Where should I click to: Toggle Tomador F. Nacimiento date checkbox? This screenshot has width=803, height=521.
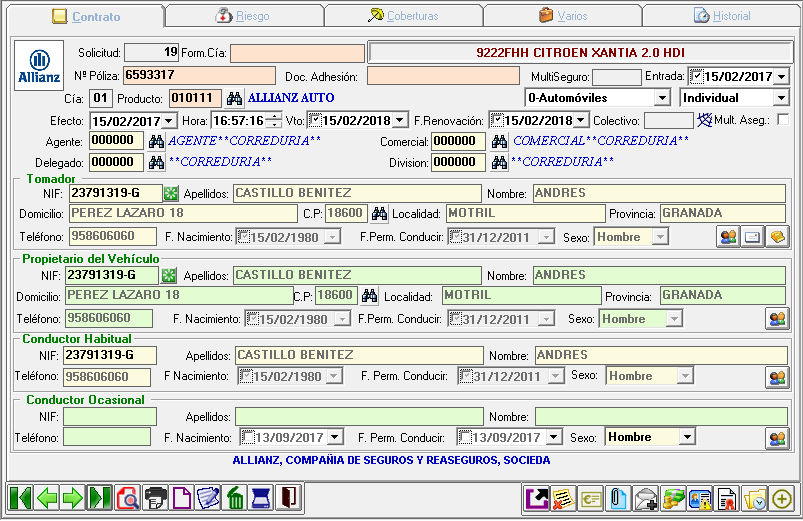tap(243, 237)
